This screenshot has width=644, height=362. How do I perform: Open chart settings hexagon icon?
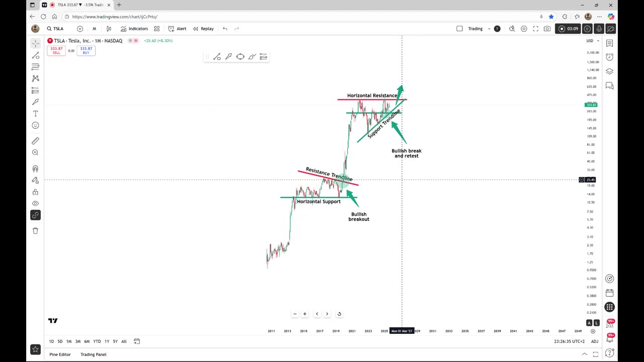[524, 29]
